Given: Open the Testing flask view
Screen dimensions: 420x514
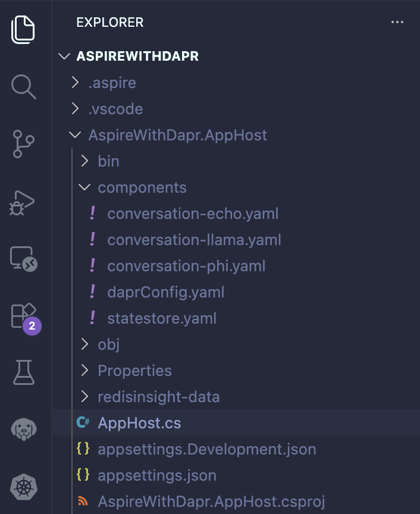Looking at the screenshot, I should click(x=24, y=372).
